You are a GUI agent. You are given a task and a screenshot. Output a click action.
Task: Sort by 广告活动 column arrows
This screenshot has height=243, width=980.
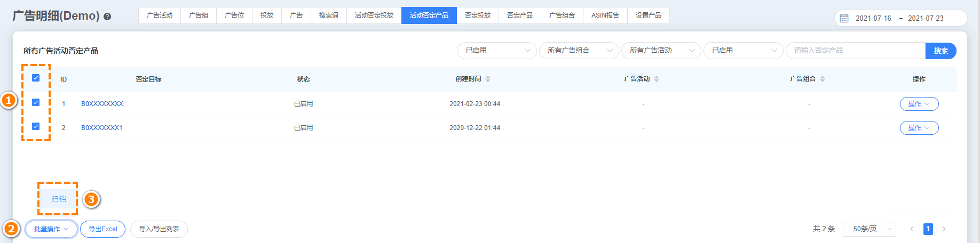pyautogui.click(x=657, y=79)
